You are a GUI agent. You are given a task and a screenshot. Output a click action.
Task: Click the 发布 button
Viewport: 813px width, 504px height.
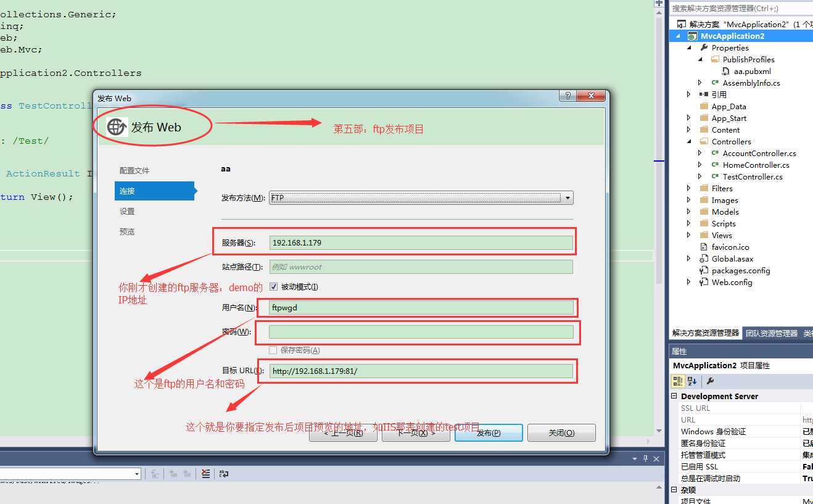click(489, 433)
